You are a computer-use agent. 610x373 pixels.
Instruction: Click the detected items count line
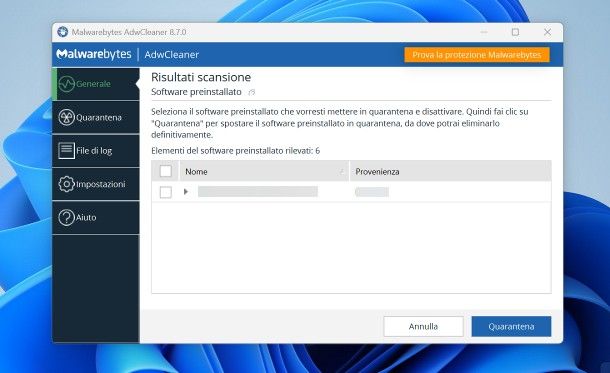pyautogui.click(x=236, y=151)
